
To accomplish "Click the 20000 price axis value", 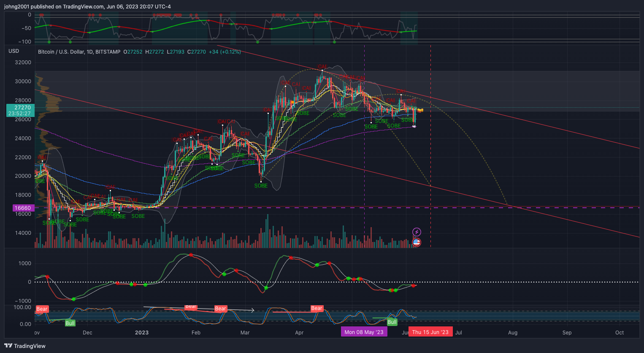I will [x=23, y=176].
